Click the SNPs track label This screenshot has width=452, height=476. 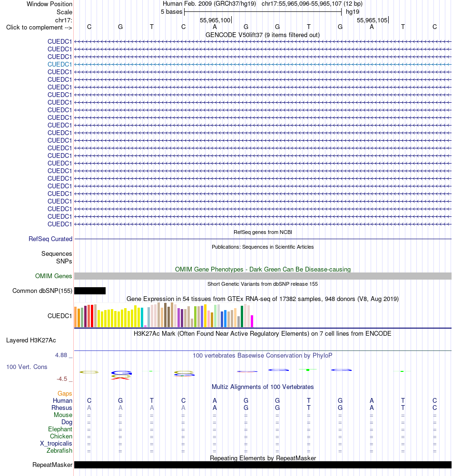coord(64,261)
